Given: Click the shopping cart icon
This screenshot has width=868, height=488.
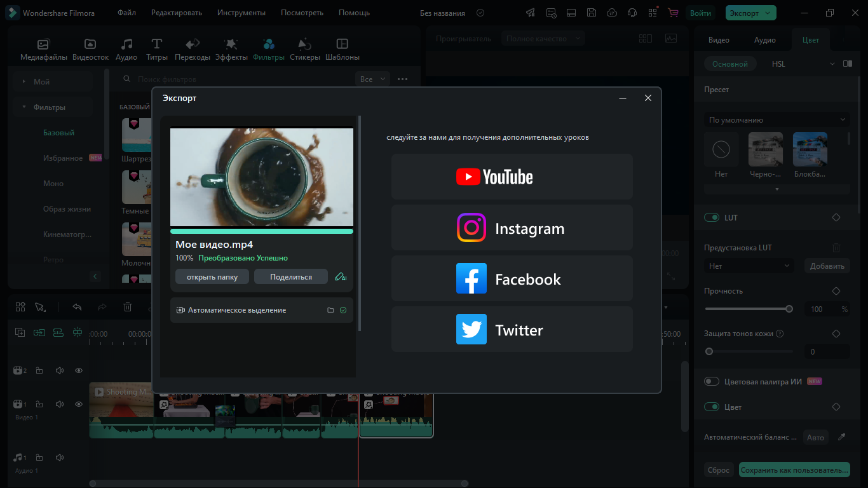Looking at the screenshot, I should [672, 13].
